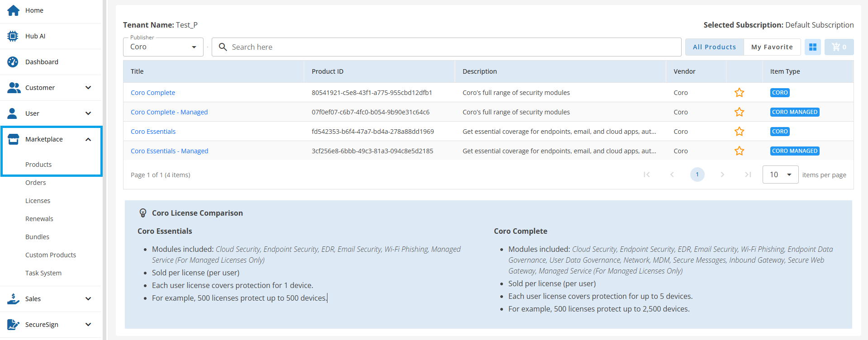Go to previous page arrow
Screen dimensions: 868x340
tap(672, 175)
